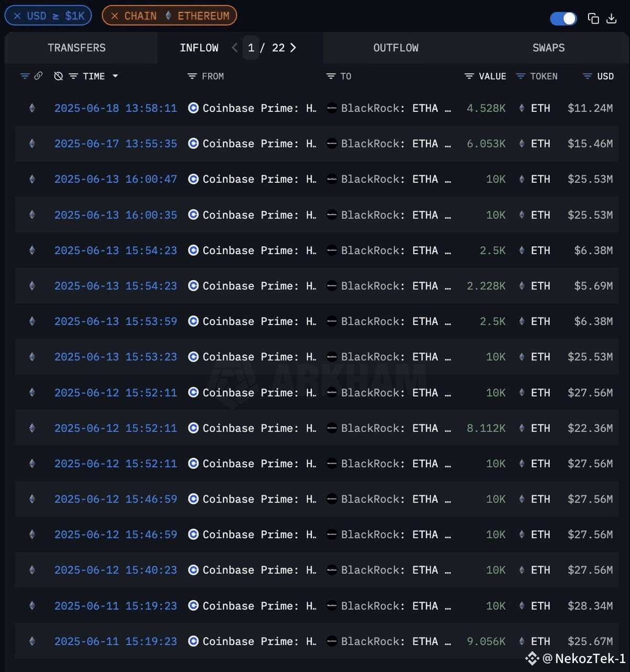Select the 4.528K value cell
The image size is (630, 672).
[486, 108]
